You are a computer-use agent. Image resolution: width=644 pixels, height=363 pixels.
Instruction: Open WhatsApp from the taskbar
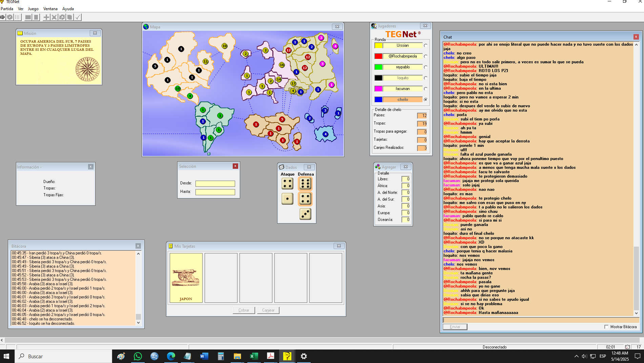[138, 356]
